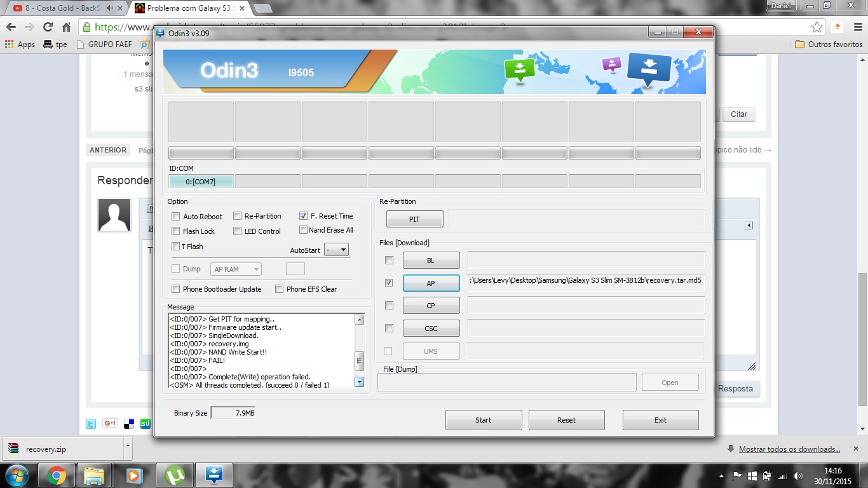Image resolution: width=868 pixels, height=488 pixels.
Task: Open the GRUPO FAEF bookmark
Action: pyautogui.click(x=104, y=44)
